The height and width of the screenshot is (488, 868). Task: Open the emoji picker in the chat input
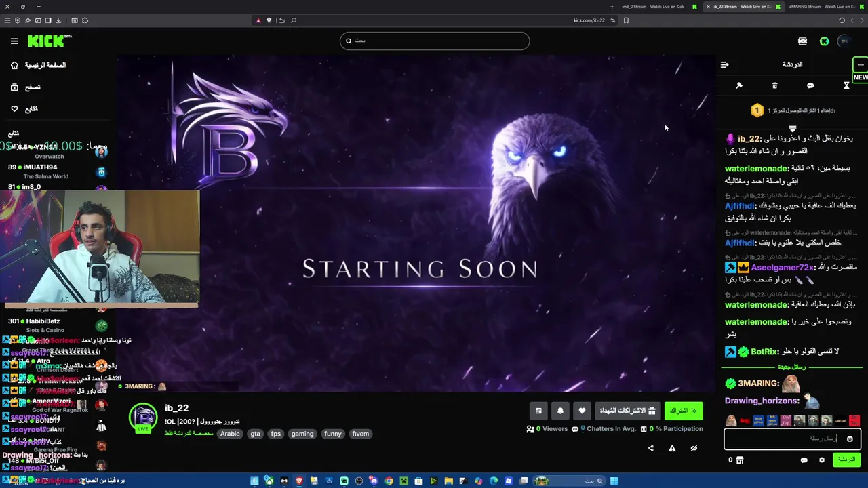click(850, 439)
